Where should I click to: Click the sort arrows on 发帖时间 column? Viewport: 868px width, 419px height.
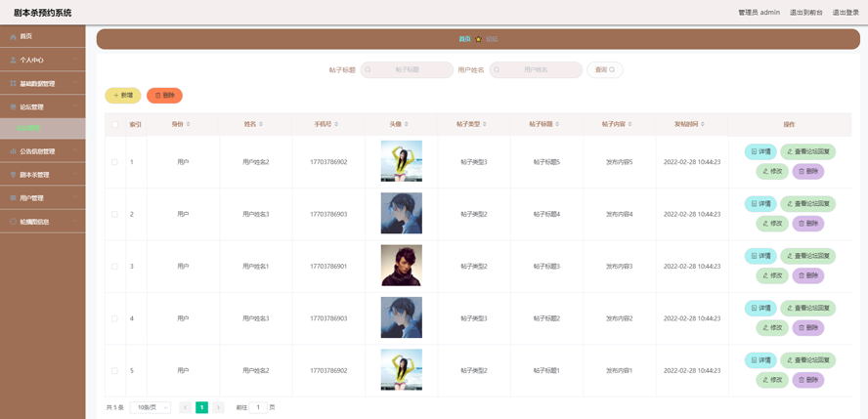click(703, 124)
